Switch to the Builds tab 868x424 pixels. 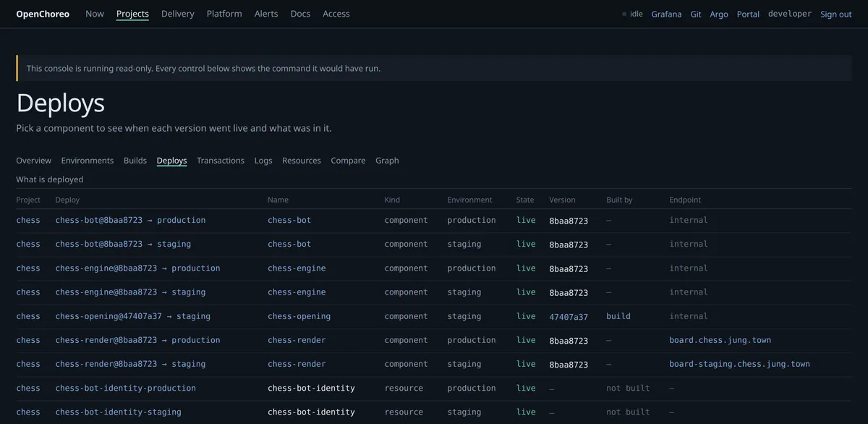135,161
